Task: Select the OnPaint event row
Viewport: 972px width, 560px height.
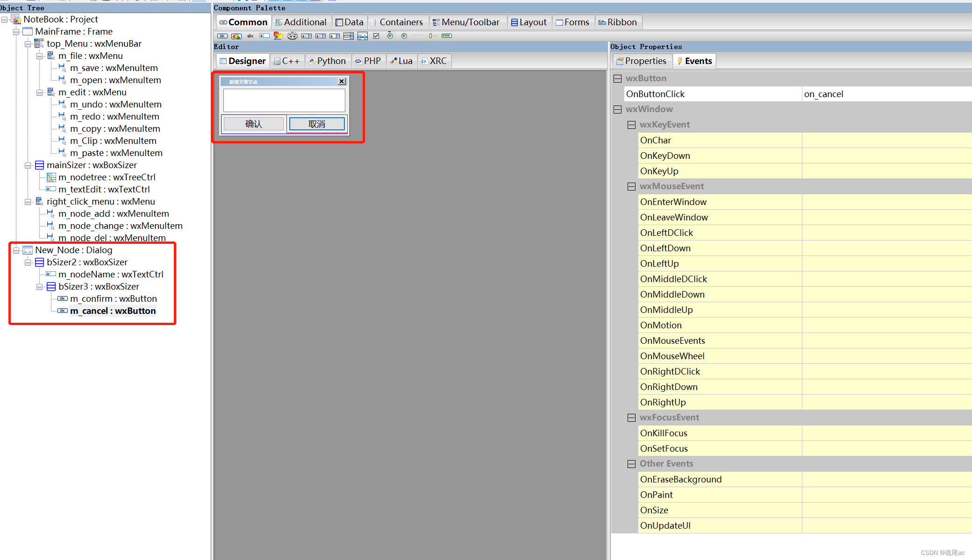Action: (x=805, y=495)
